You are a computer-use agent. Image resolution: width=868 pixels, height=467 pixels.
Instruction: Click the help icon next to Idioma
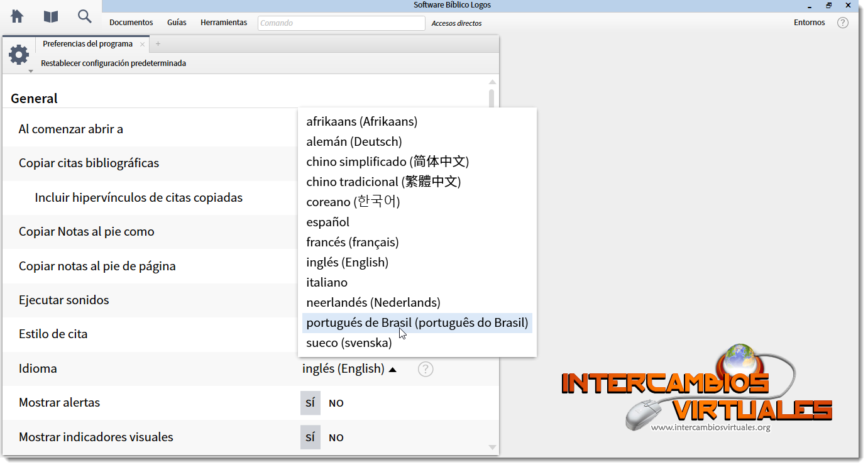[426, 369]
